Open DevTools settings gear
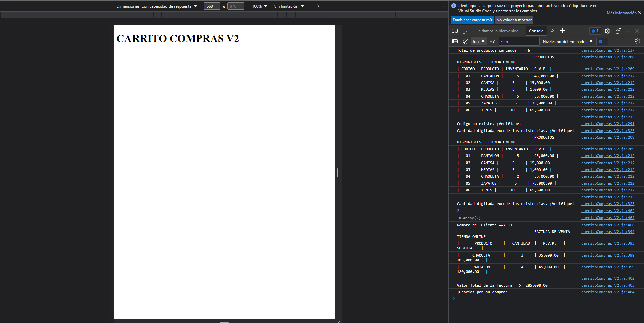 pos(607,31)
